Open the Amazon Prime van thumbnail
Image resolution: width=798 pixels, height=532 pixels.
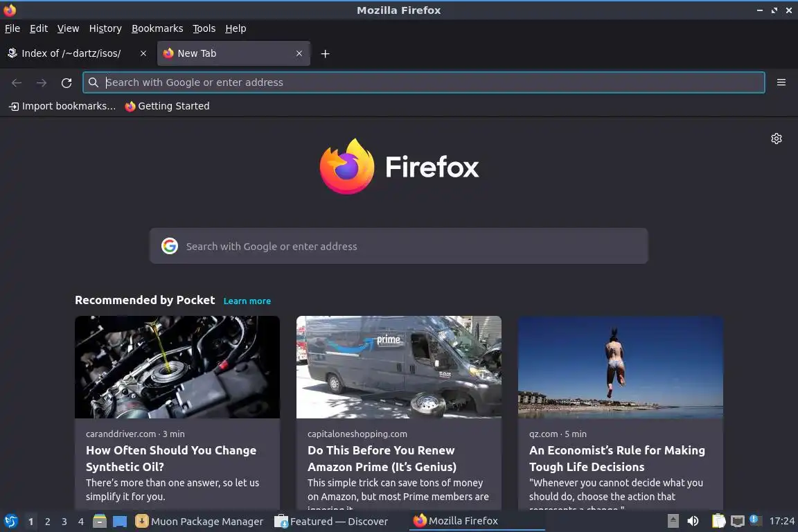(398, 367)
